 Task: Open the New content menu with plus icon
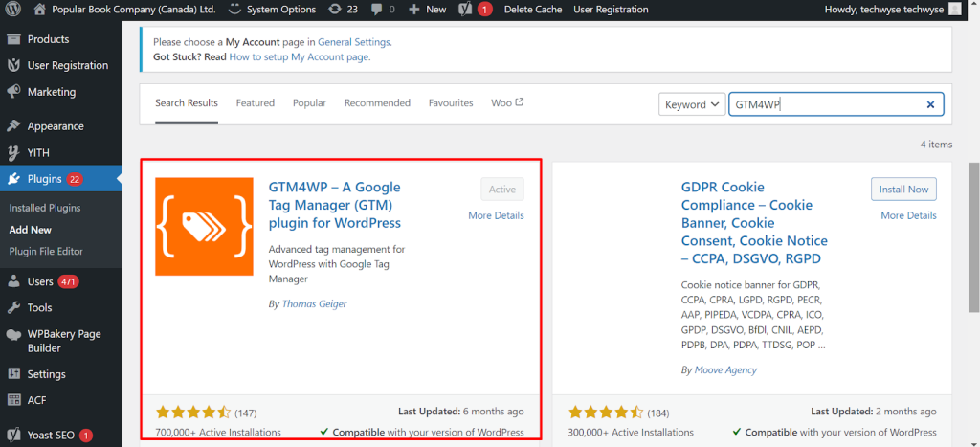coord(427,10)
